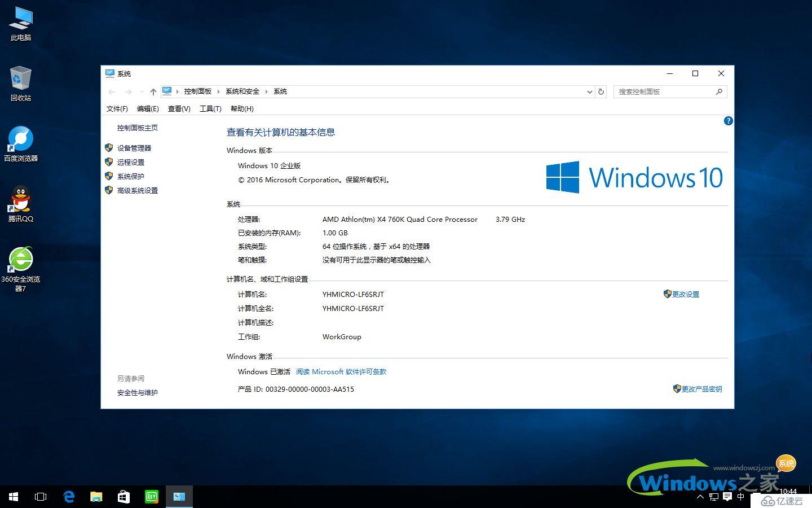812x508 pixels.
Task: Open the action center notification icon
Action: point(727,497)
